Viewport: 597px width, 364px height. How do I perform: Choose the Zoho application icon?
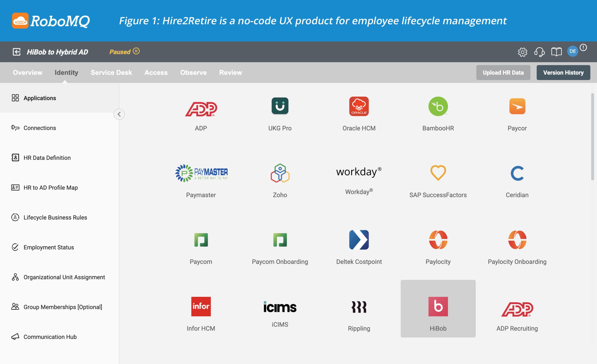pyautogui.click(x=280, y=173)
